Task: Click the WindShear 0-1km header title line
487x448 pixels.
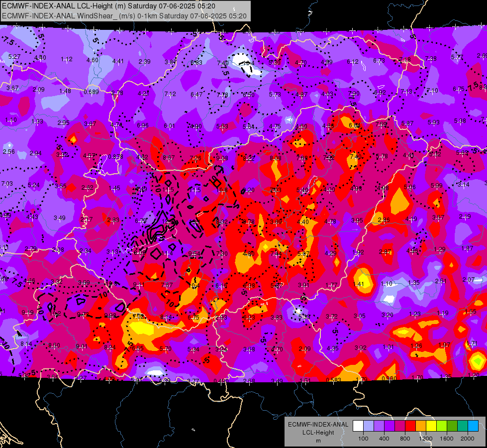Action: pos(124,16)
